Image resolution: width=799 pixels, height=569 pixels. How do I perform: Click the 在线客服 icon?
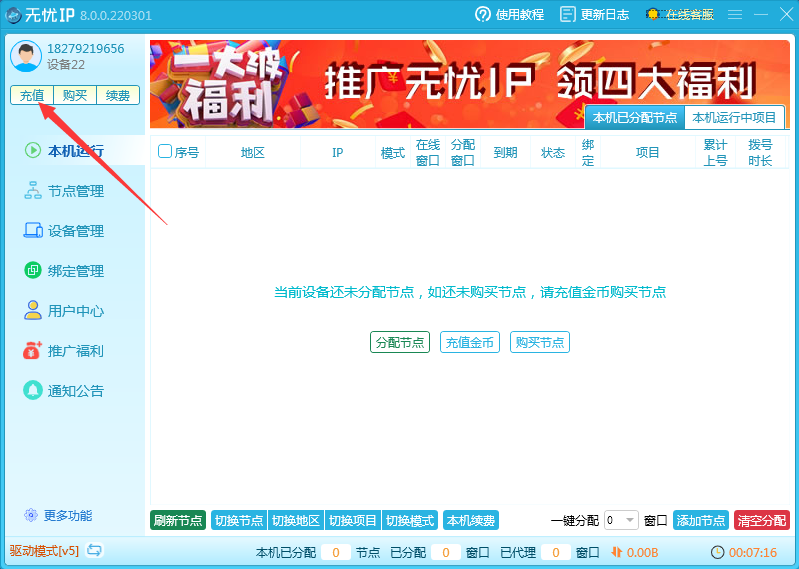(x=653, y=14)
